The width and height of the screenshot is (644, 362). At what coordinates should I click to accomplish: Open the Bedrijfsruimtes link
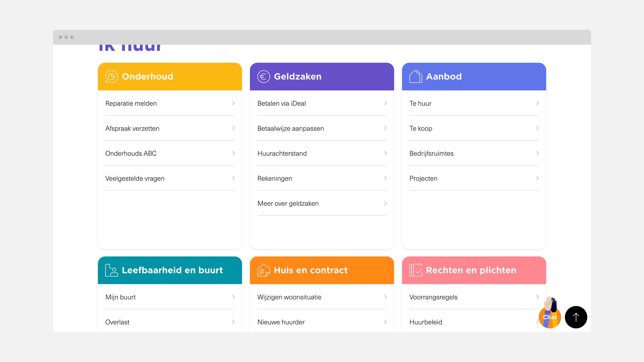click(474, 153)
